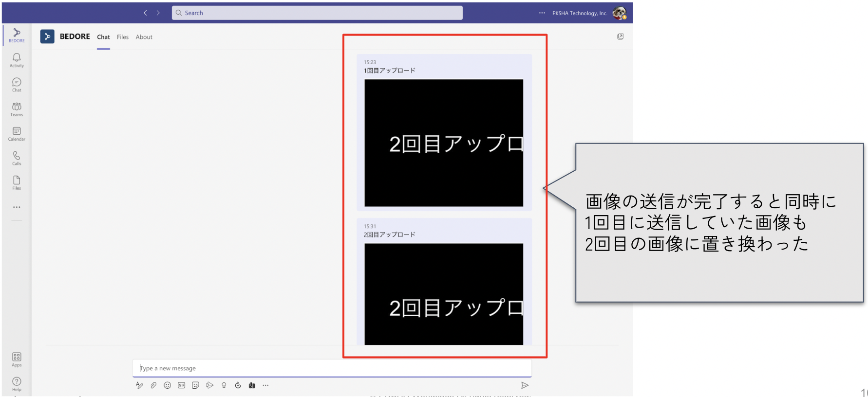Show more apps in the sidebar

tap(17, 207)
